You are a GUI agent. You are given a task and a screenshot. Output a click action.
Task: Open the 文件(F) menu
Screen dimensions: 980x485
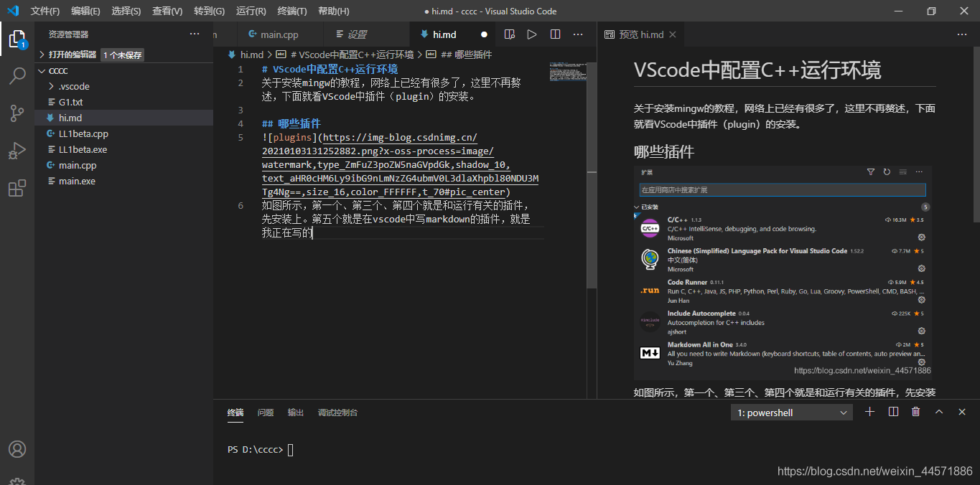coord(45,11)
